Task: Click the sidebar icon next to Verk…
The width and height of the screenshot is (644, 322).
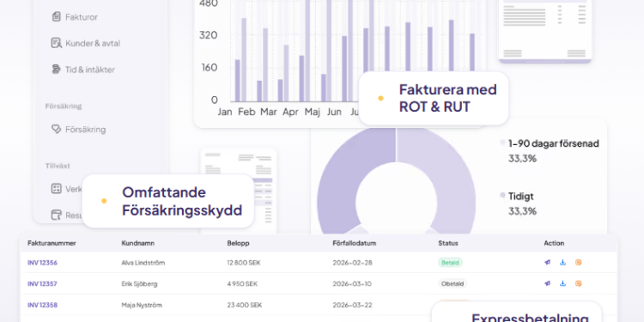Action: click(57, 189)
